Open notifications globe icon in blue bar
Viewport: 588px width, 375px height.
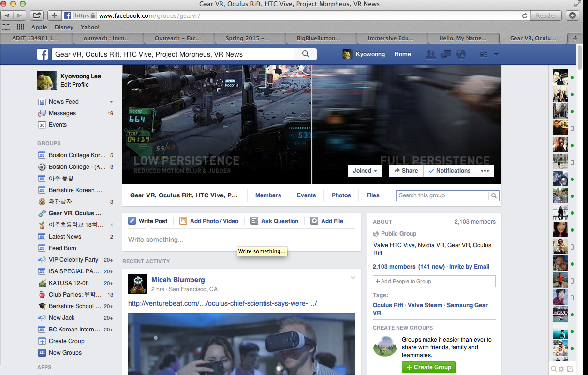coord(461,54)
